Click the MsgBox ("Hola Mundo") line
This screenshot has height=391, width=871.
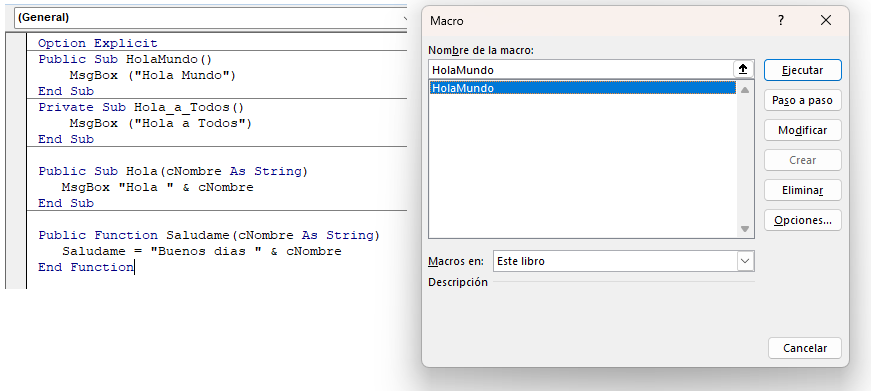click(x=153, y=76)
